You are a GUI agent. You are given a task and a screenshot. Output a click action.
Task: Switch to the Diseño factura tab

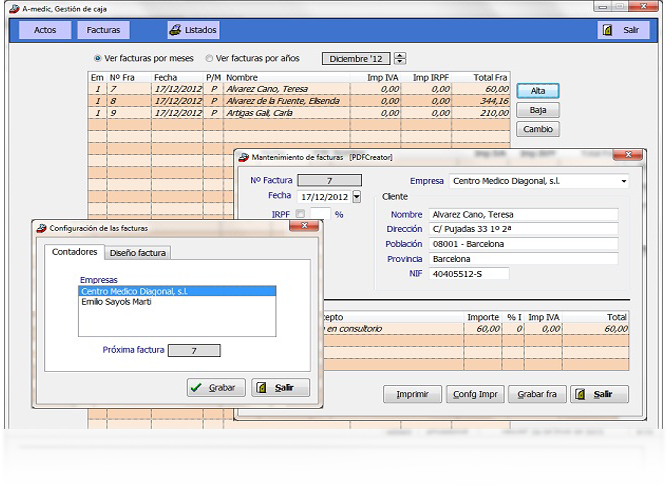(x=138, y=253)
